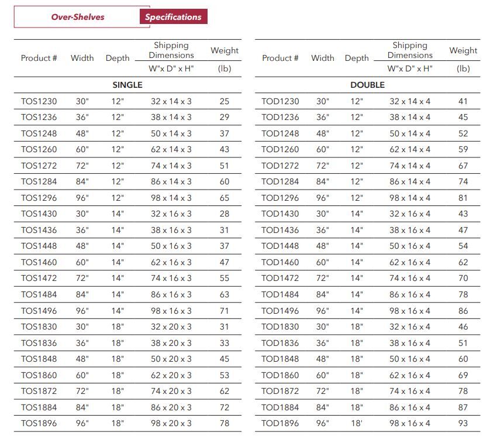Click product number TOD1484
504x439 pixels.
(x=280, y=294)
